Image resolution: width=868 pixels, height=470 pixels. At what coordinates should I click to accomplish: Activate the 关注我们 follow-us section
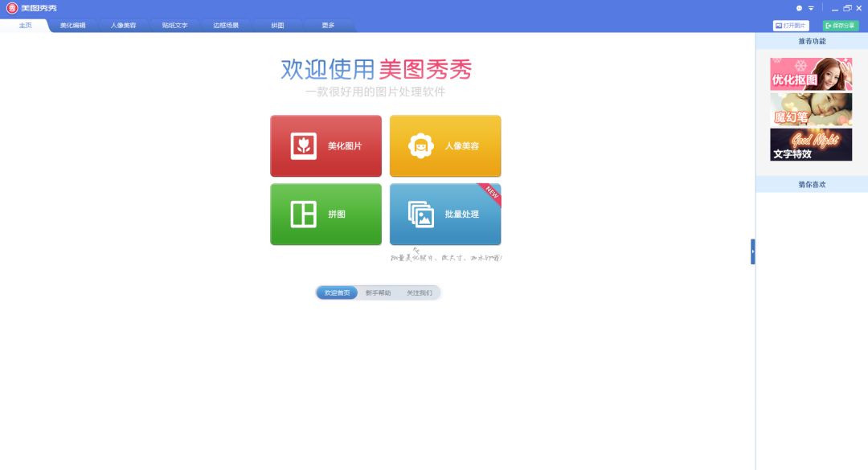pyautogui.click(x=418, y=292)
